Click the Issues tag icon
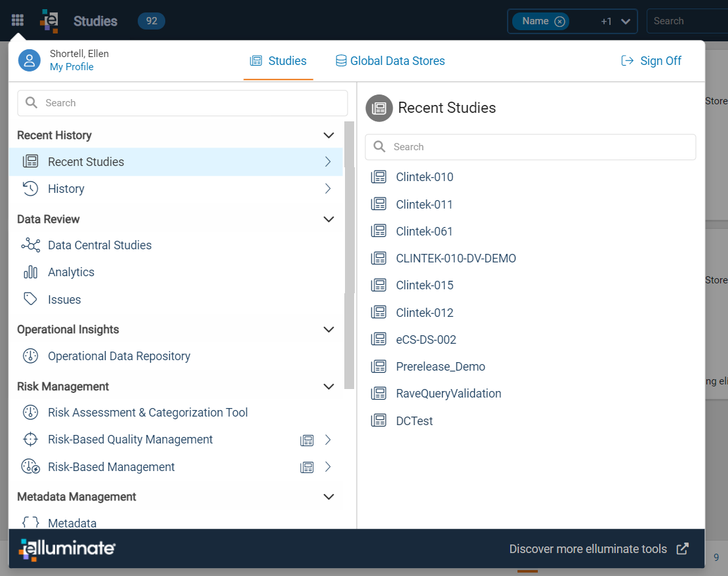This screenshot has height=576, width=728. point(31,299)
